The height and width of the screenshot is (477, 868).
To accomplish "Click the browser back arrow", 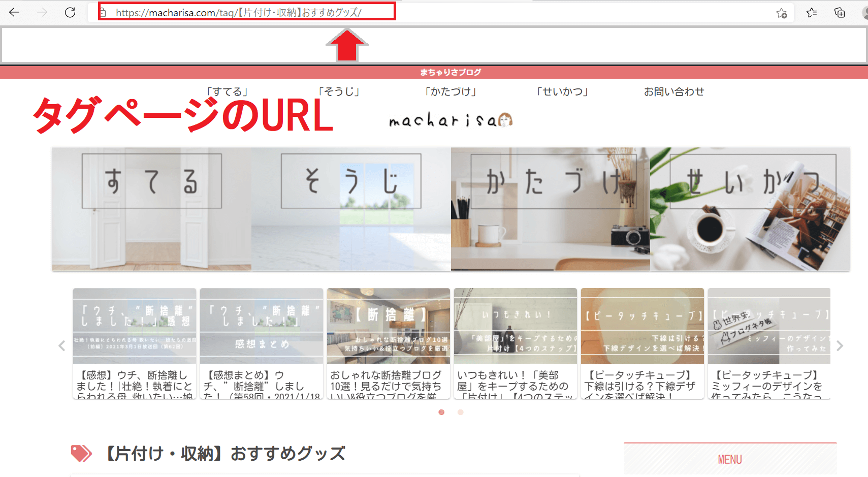I will click(x=14, y=13).
